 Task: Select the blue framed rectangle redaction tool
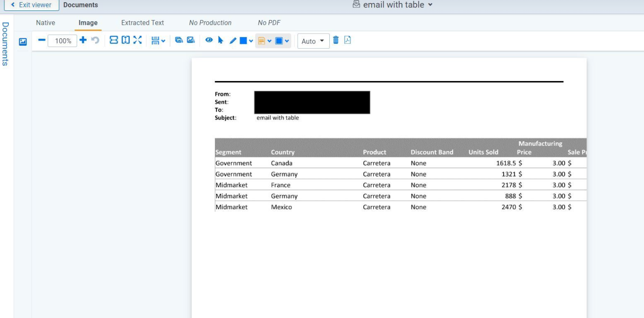tap(279, 41)
